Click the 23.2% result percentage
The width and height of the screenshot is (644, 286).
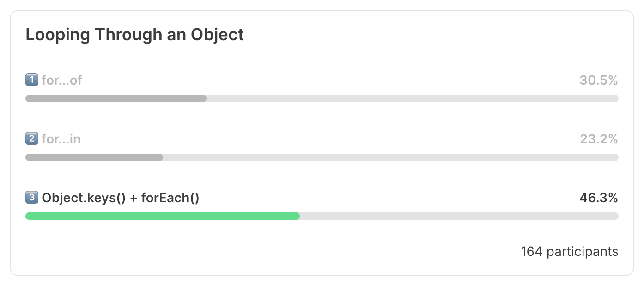point(598,139)
